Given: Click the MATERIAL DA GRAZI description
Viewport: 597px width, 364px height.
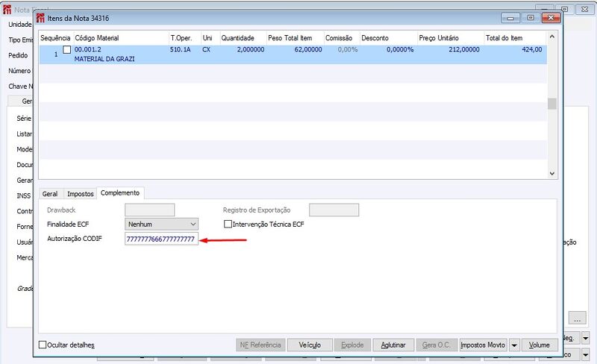Looking at the screenshot, I should click(x=104, y=59).
